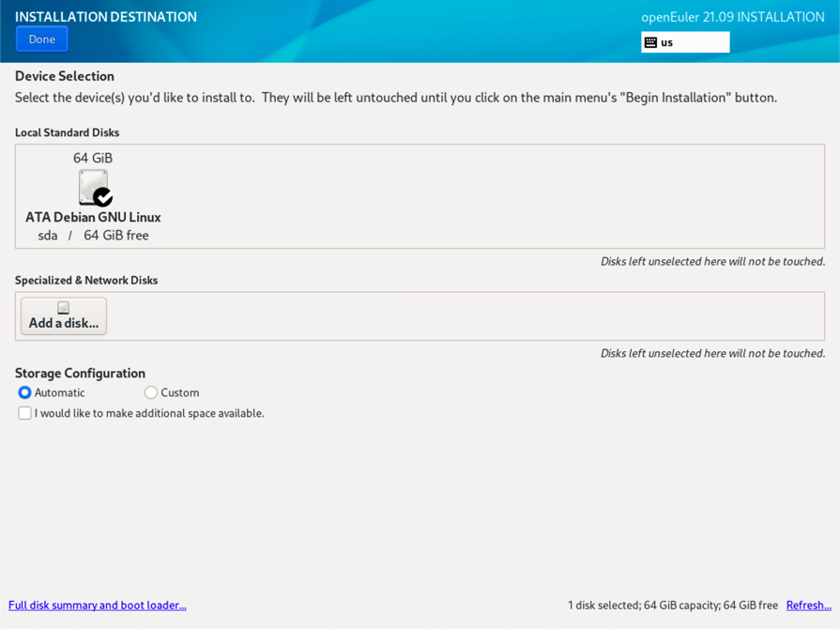The width and height of the screenshot is (840, 629).
Task: Enable making additional space available checkbox
Action: (x=25, y=413)
